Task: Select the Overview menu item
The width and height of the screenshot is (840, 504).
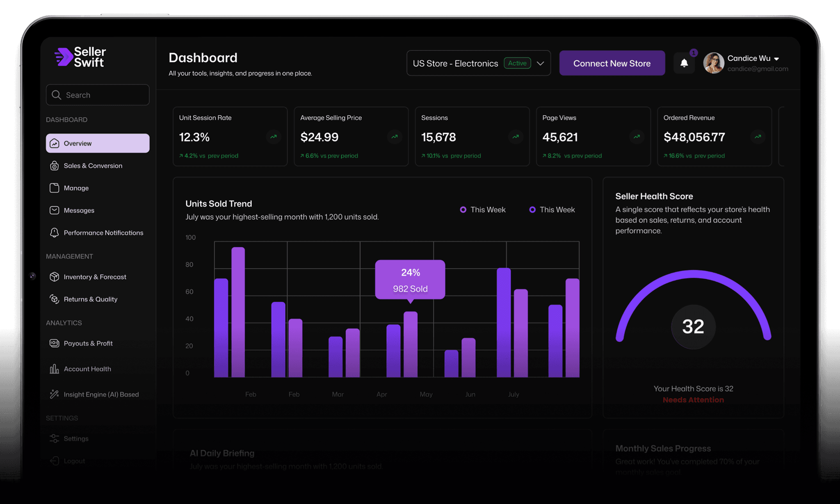Action: point(98,143)
